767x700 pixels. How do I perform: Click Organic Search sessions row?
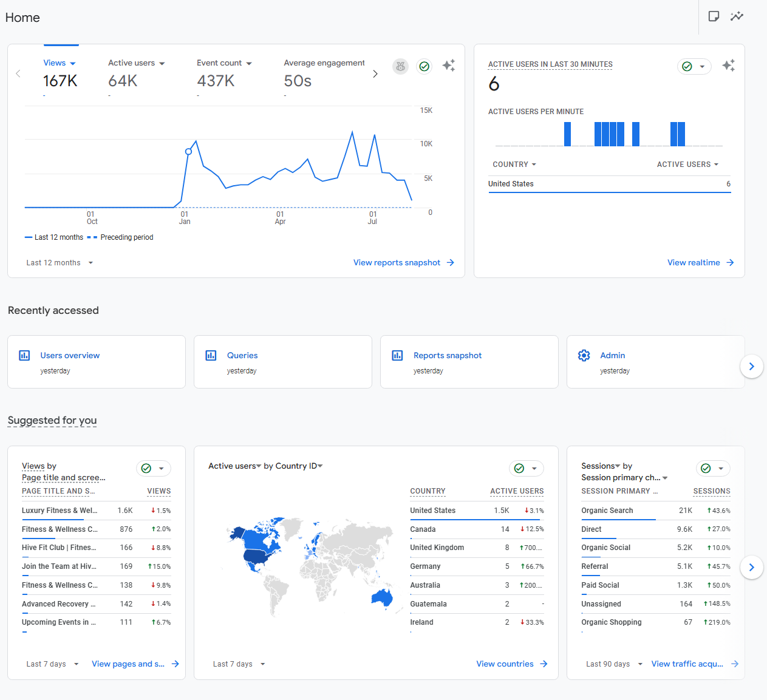(656, 511)
